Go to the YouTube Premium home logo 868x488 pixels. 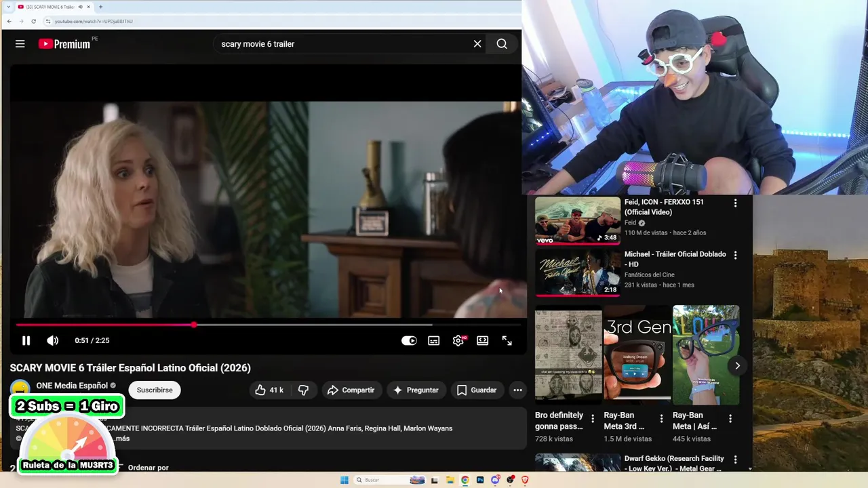click(x=64, y=44)
